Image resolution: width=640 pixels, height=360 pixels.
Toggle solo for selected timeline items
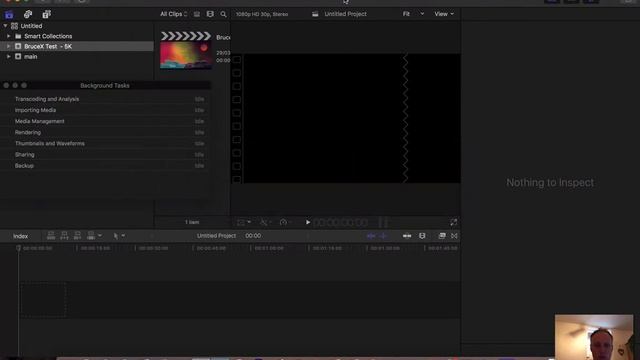407,236
